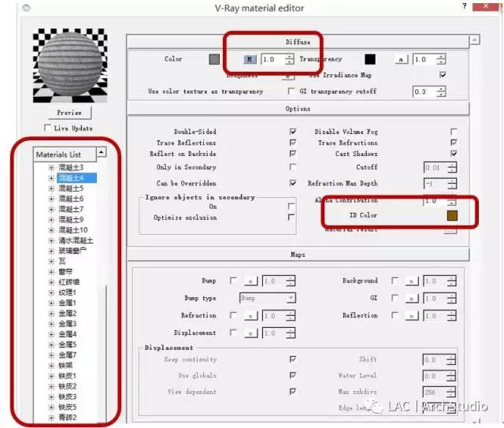Expand the 混凝土5 material node
This screenshot has height=428, width=504.
coord(51,188)
